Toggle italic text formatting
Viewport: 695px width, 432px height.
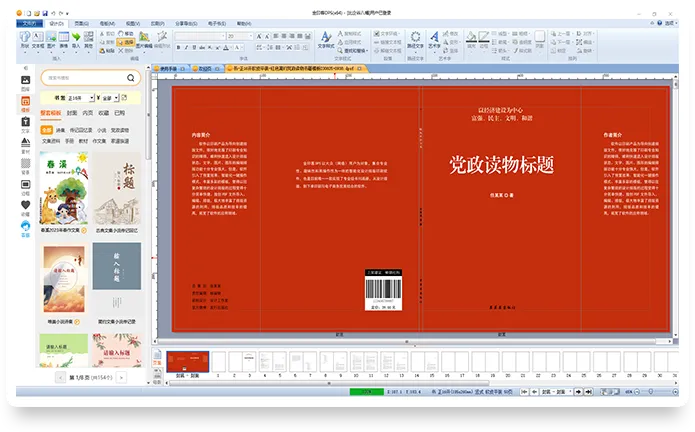point(188,46)
